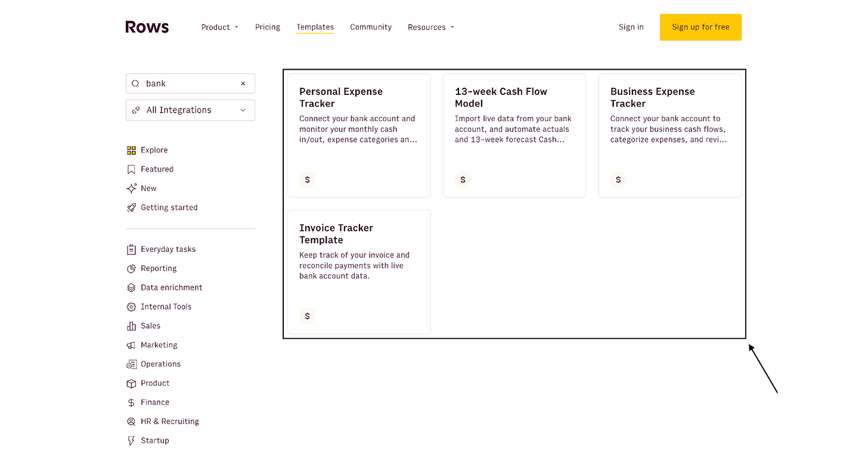
Task: Click the search magnifier icon
Action: tap(135, 84)
